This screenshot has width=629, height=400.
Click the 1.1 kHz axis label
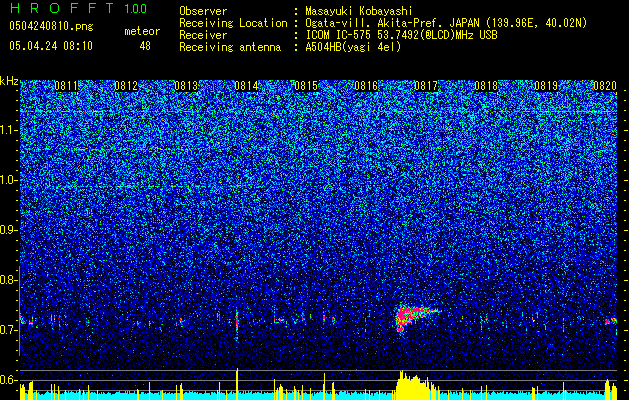pos(9,131)
